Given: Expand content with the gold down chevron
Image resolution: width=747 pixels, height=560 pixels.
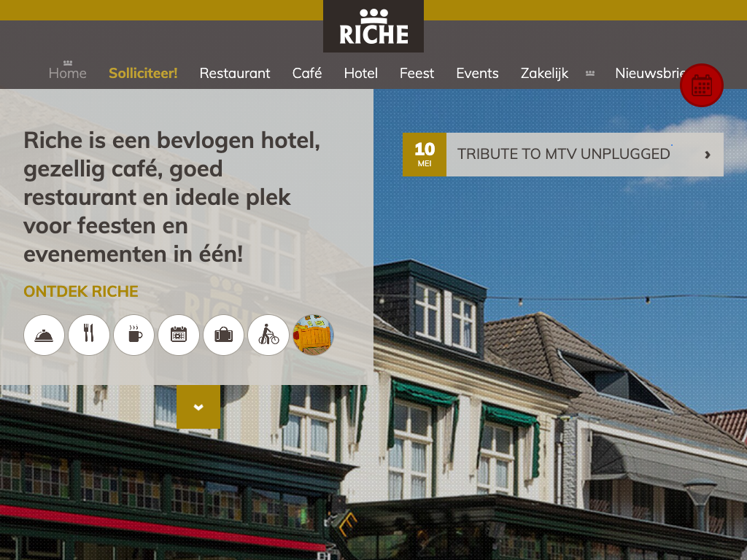Looking at the screenshot, I should [x=198, y=407].
